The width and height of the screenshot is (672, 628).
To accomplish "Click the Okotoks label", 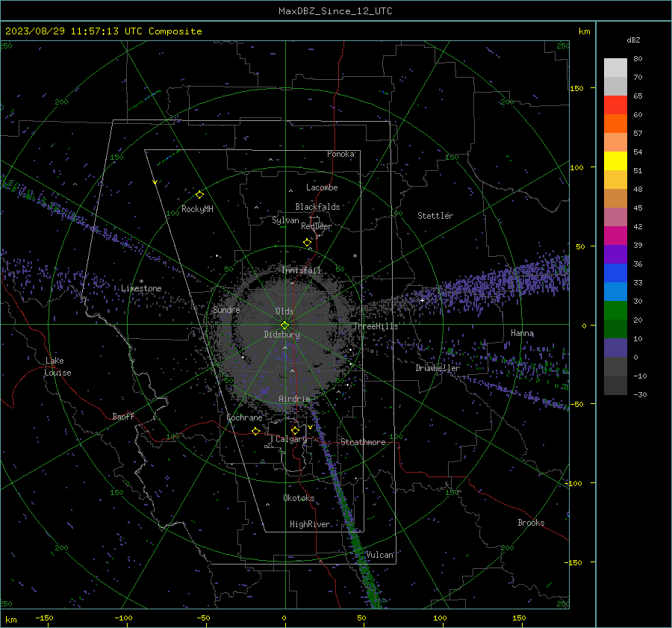I will pyautogui.click(x=299, y=498).
